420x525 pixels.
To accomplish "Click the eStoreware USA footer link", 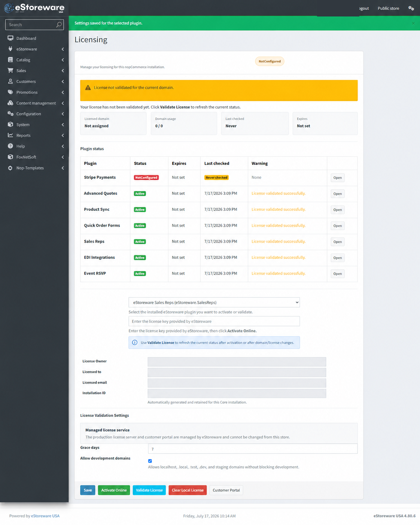I will pos(45,516).
